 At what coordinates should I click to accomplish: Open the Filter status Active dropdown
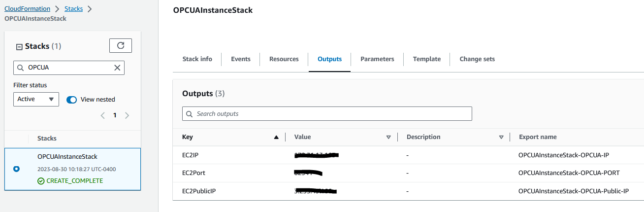(36, 99)
